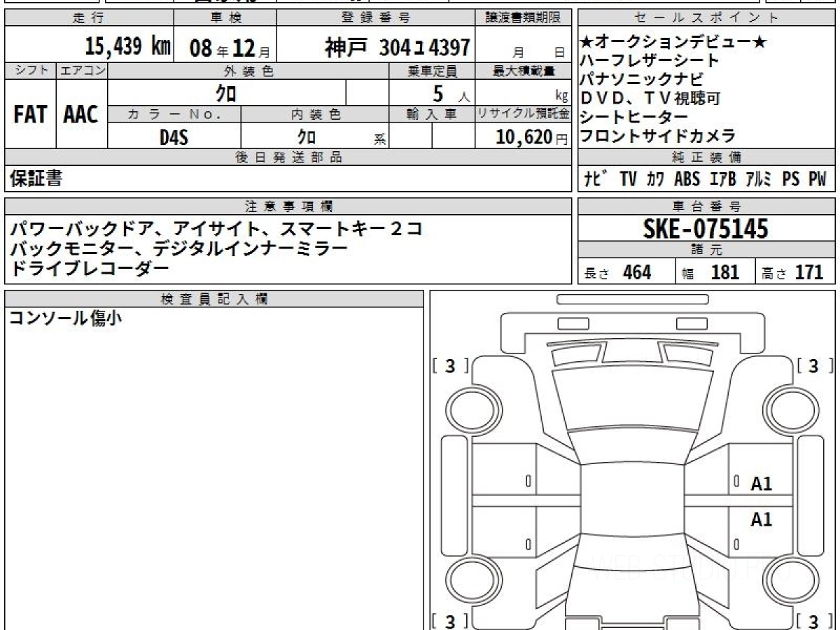Select the シートヒーター sales point
The image size is (840, 630).
click(634, 118)
